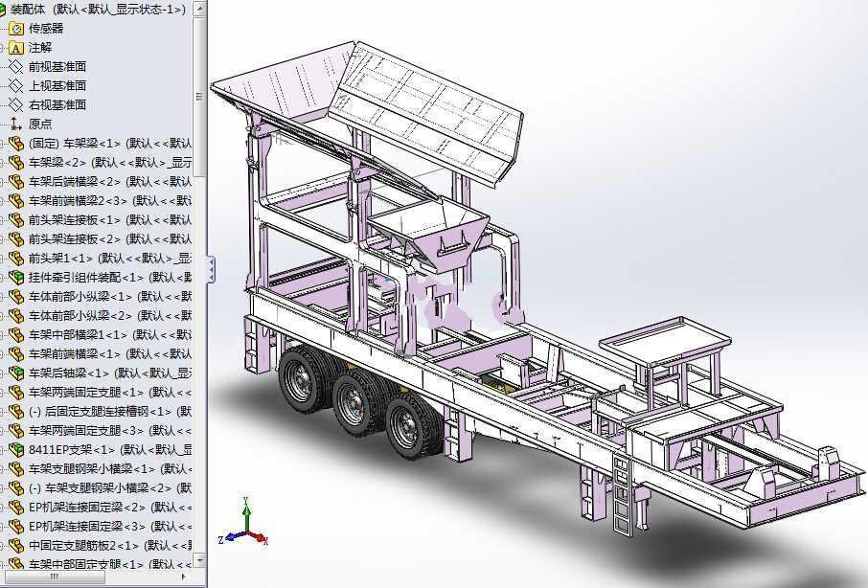Select the (-) 后固定支腿连接槽钢<1> component
This screenshot has height=588, width=868.
click(x=101, y=412)
